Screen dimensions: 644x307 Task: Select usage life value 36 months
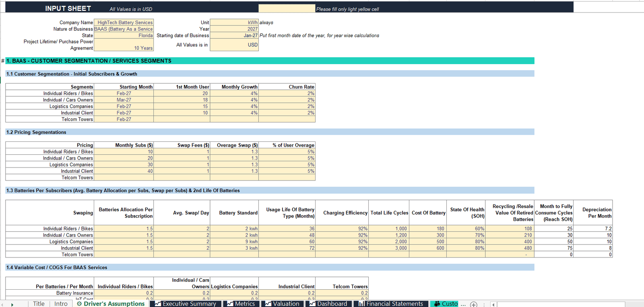(x=287, y=229)
